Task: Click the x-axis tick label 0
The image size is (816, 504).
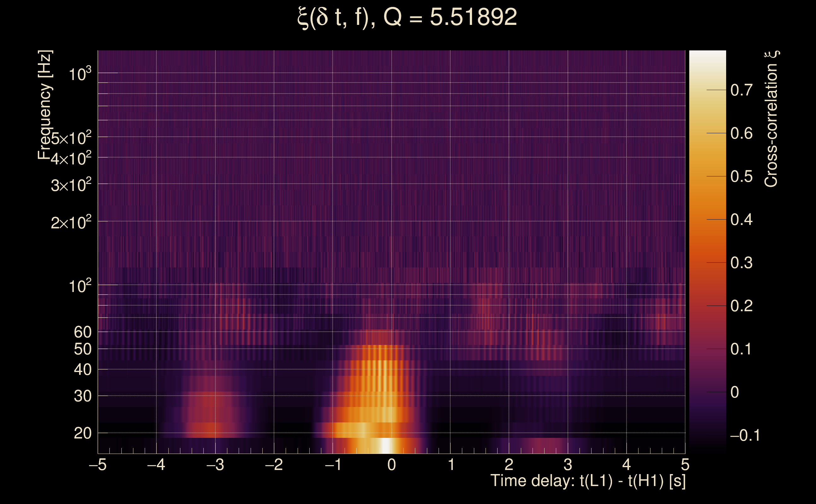Action: (392, 465)
